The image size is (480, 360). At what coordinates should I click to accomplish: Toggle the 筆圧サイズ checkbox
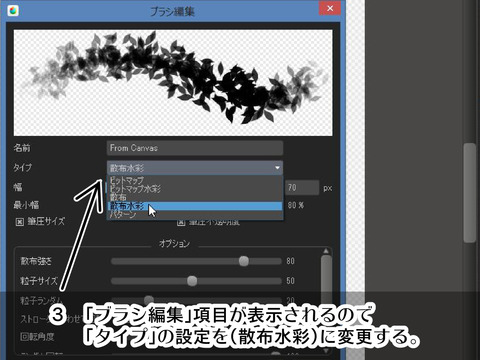click(x=20, y=222)
